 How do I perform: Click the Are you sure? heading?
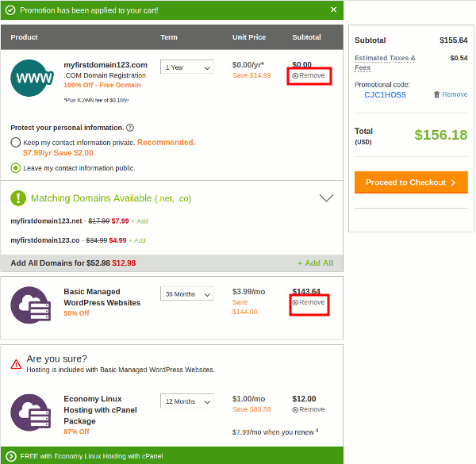[x=57, y=359]
